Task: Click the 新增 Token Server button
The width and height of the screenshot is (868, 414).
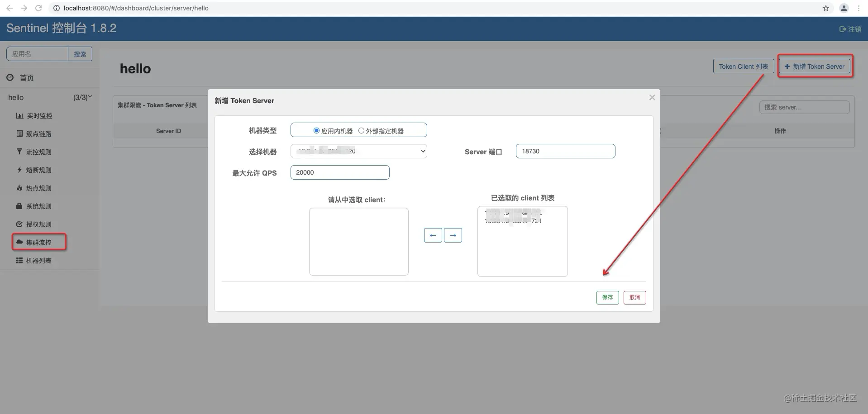Action: click(815, 67)
